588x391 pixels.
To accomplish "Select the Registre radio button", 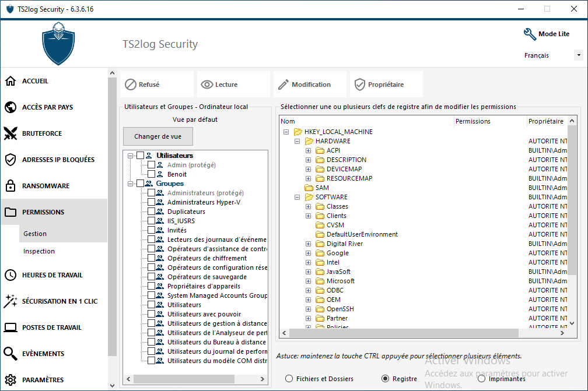I will pyautogui.click(x=385, y=379).
